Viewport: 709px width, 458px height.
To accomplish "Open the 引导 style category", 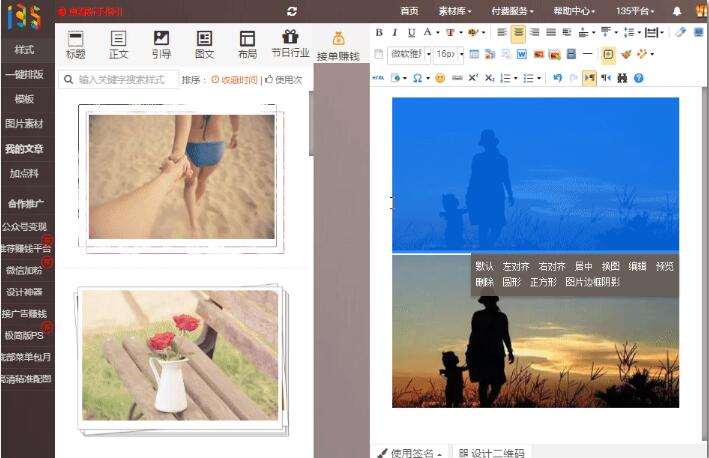I will 161,45.
